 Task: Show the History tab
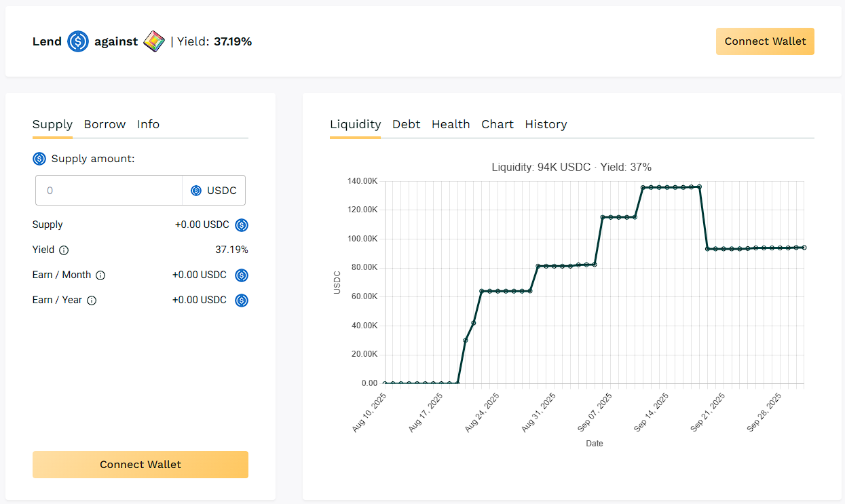click(546, 124)
